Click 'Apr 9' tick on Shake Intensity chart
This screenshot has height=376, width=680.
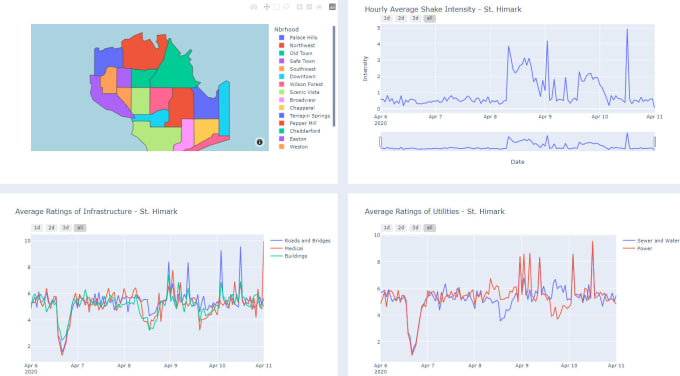point(545,117)
